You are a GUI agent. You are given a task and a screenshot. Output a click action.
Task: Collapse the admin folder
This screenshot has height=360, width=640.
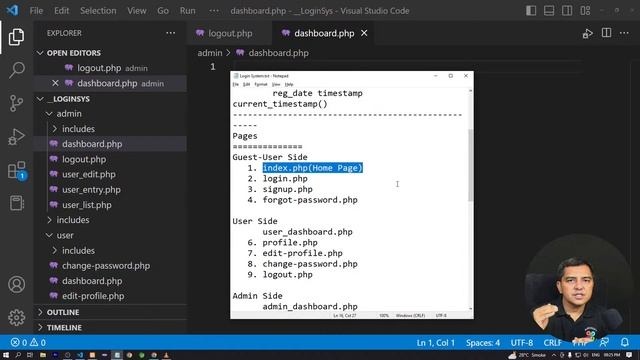(x=69, y=113)
